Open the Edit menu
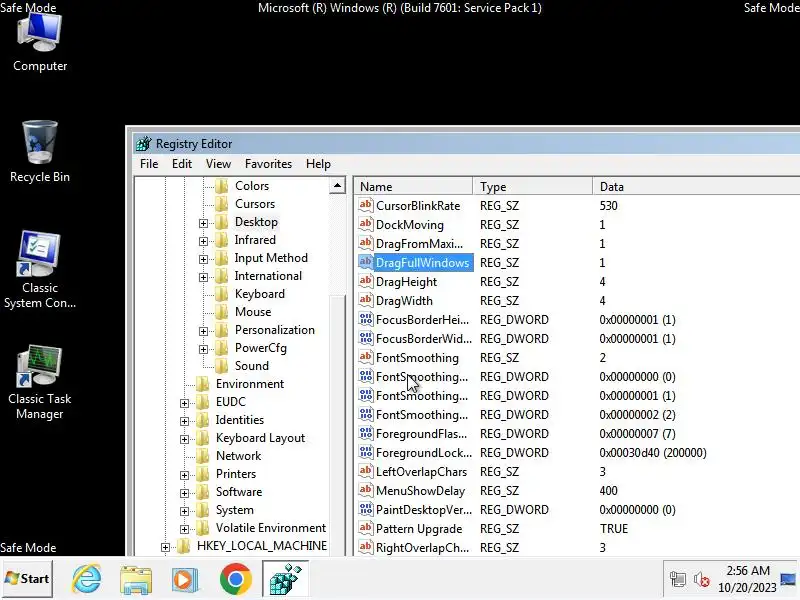Image resolution: width=800 pixels, height=600 pixels. (182, 164)
